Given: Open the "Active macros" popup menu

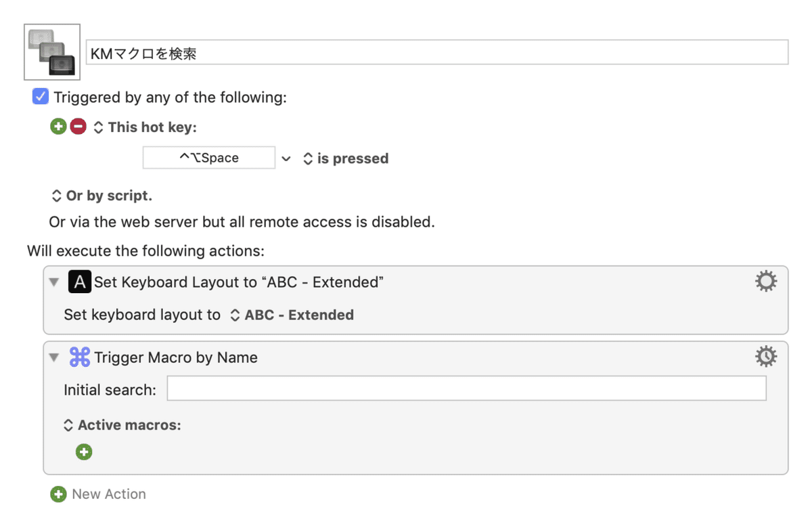Looking at the screenshot, I should click(122, 425).
